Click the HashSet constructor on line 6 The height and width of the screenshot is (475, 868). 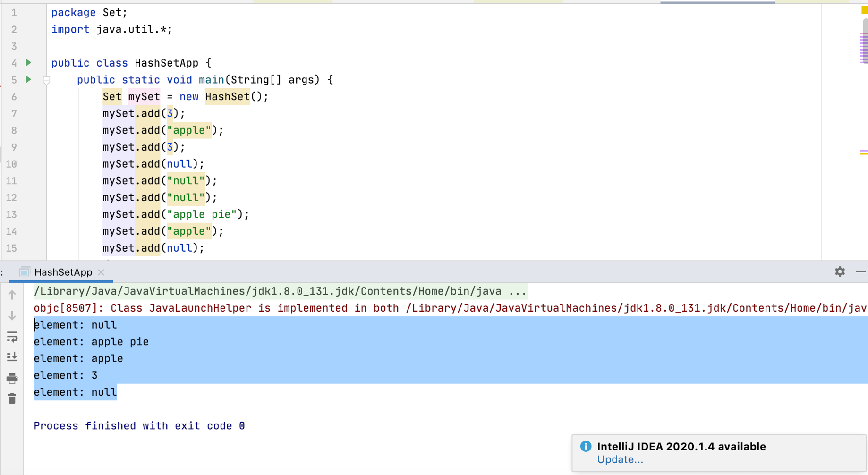pyautogui.click(x=227, y=96)
